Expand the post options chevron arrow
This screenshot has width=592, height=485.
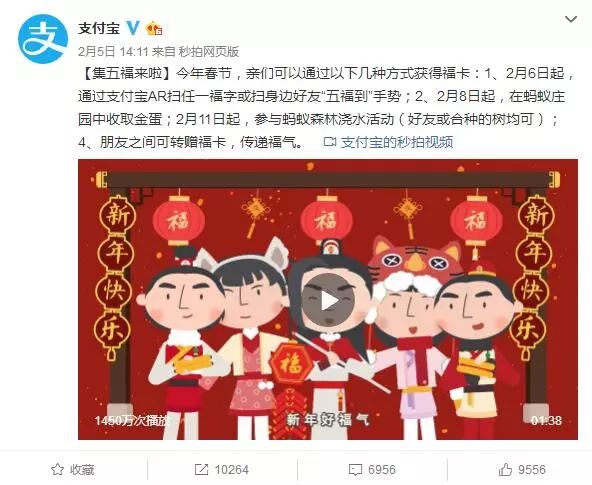pos(570,19)
